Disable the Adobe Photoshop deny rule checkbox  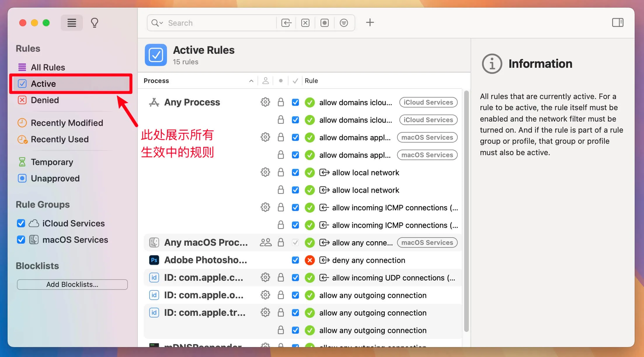(295, 260)
